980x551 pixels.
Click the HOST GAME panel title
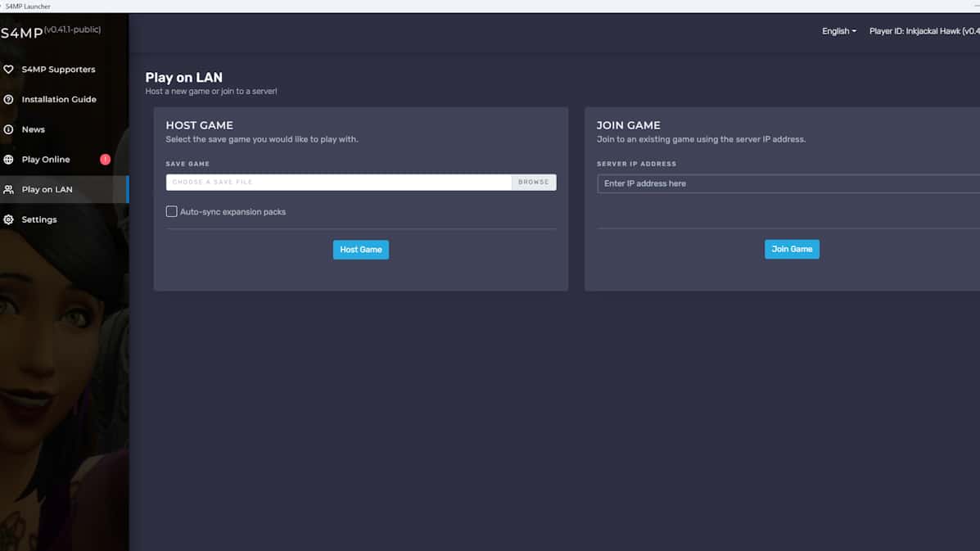[200, 125]
